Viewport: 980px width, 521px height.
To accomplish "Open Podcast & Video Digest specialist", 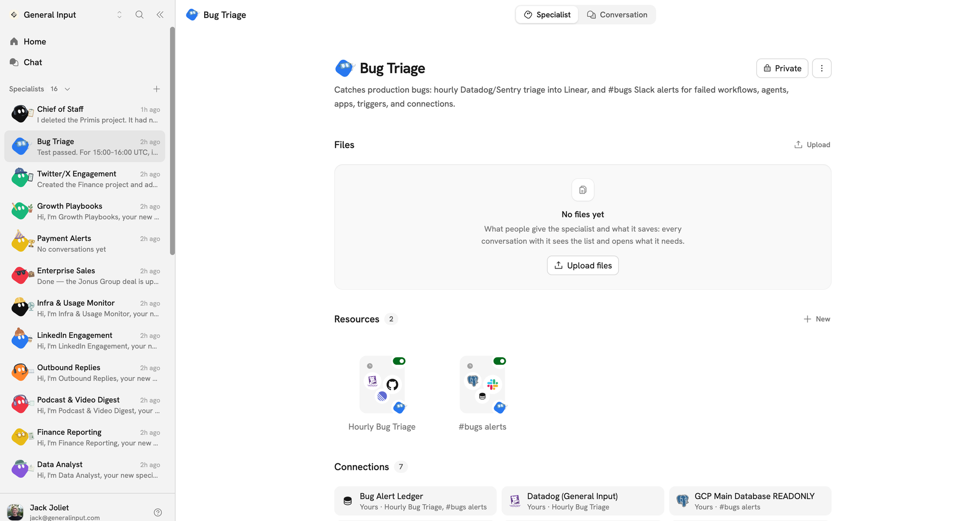I will tap(85, 405).
